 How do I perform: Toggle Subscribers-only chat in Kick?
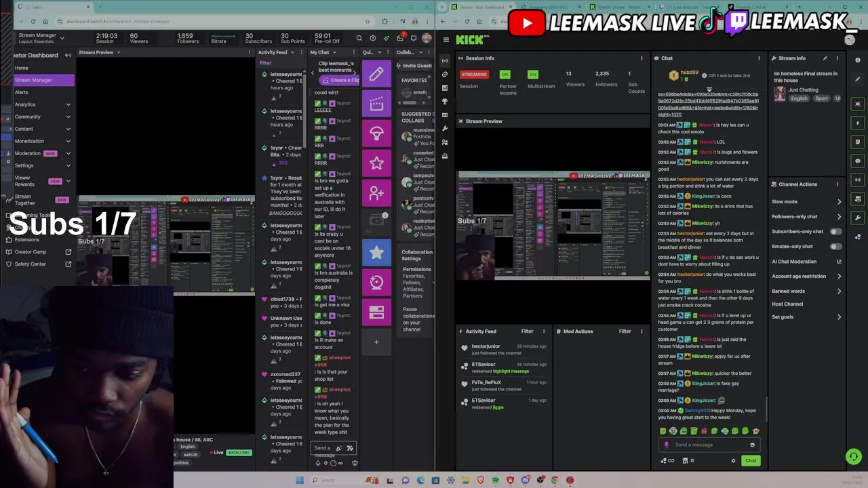click(x=836, y=231)
